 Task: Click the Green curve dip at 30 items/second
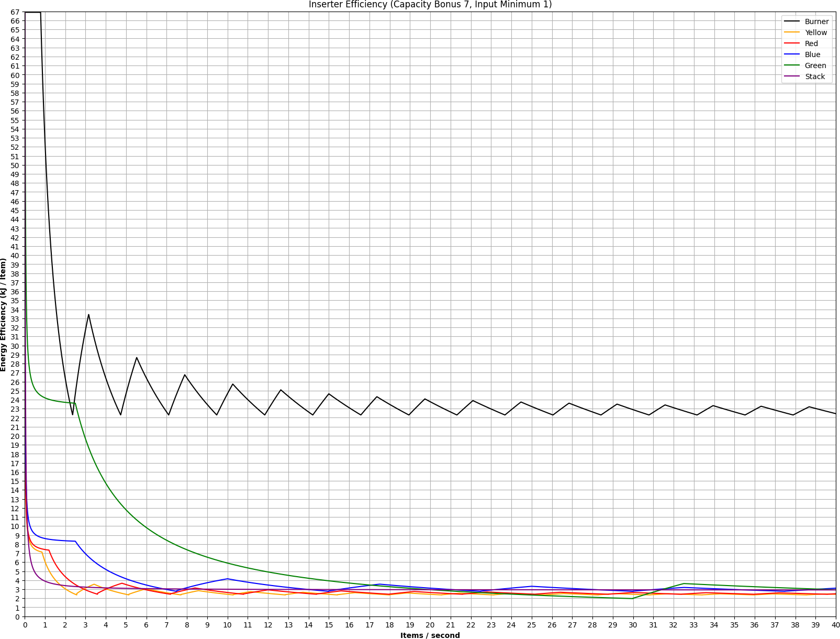click(633, 599)
